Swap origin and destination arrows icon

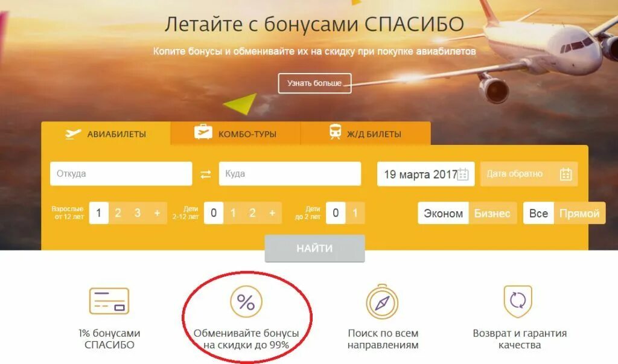pos(206,174)
